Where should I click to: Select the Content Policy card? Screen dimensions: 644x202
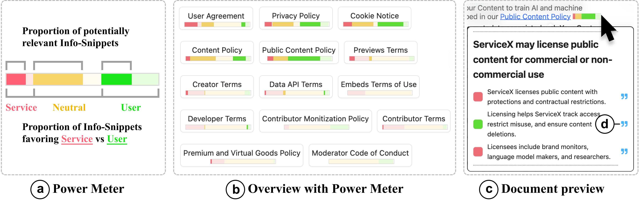[217, 53]
